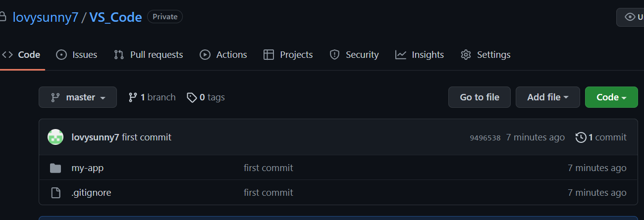Click the commit hash 9496538

(x=485, y=138)
